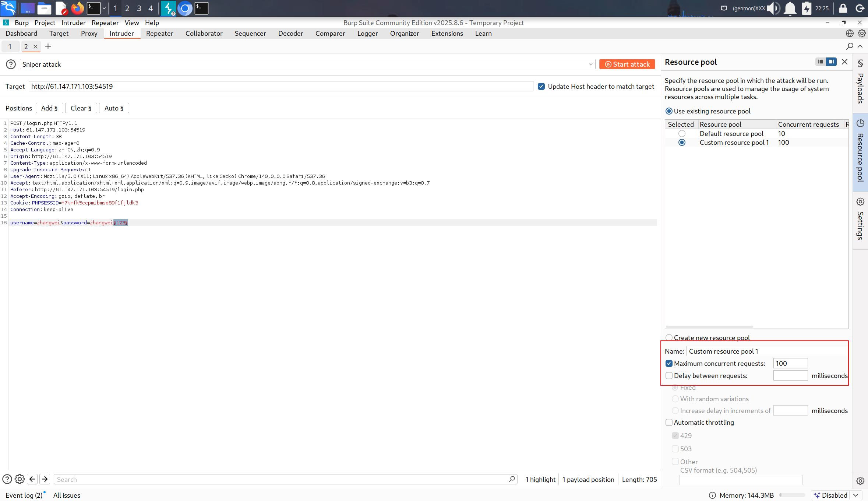Select the Default resource pool radio button

682,134
